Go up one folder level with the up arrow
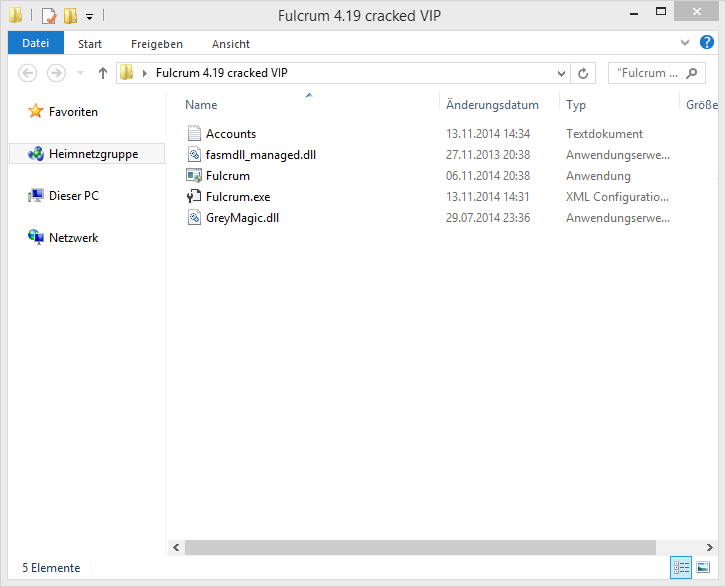Viewport: 726px width, 587px height. click(x=103, y=73)
